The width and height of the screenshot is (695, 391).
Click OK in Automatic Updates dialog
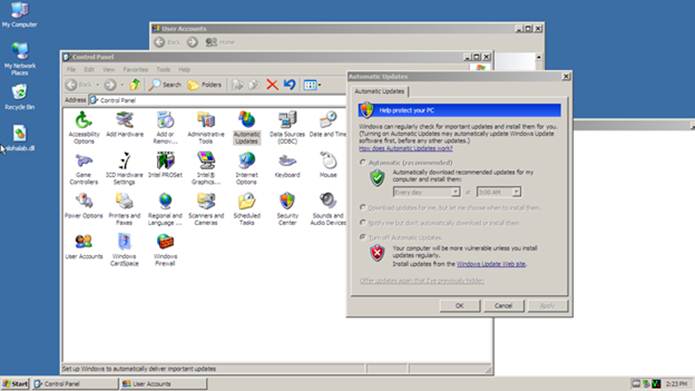[460, 305]
